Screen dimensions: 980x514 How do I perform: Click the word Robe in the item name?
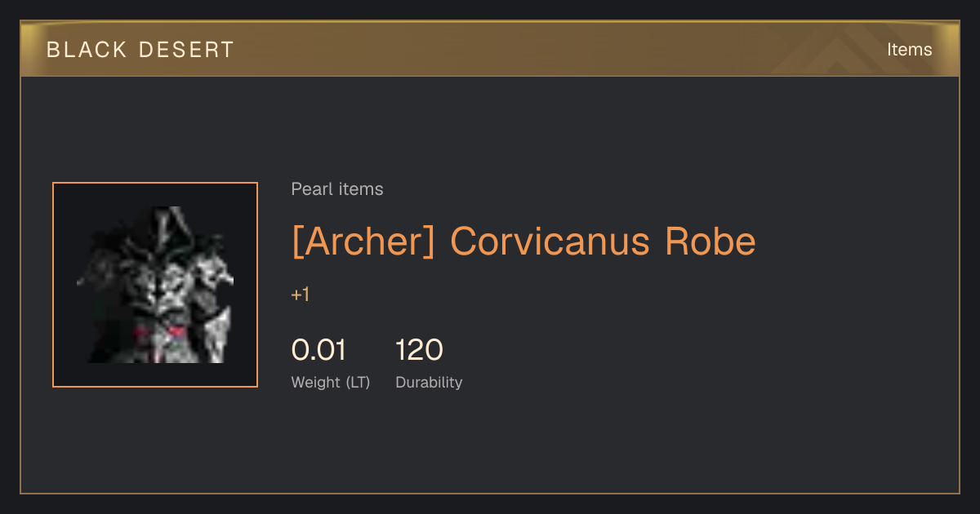pos(710,241)
